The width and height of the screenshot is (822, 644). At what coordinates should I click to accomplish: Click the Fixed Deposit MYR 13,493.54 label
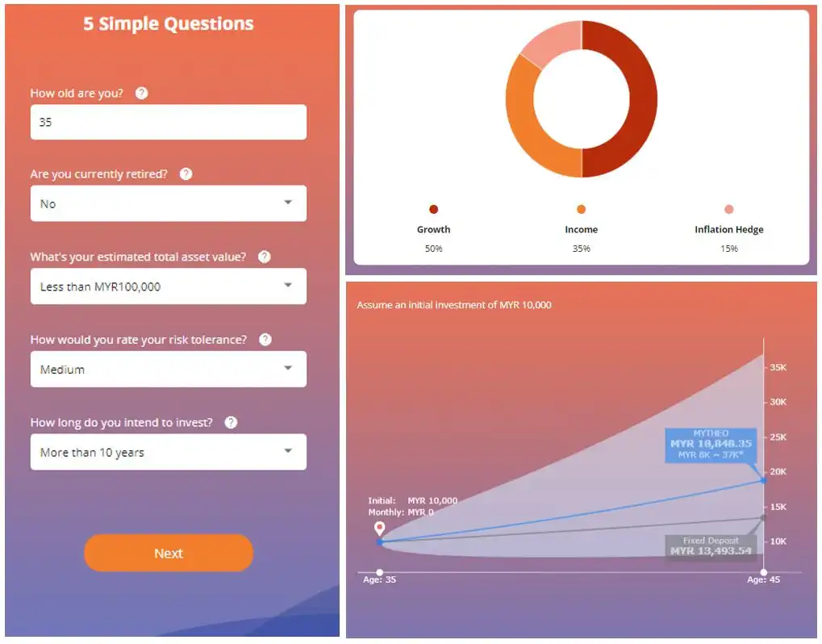pyautogui.click(x=711, y=547)
